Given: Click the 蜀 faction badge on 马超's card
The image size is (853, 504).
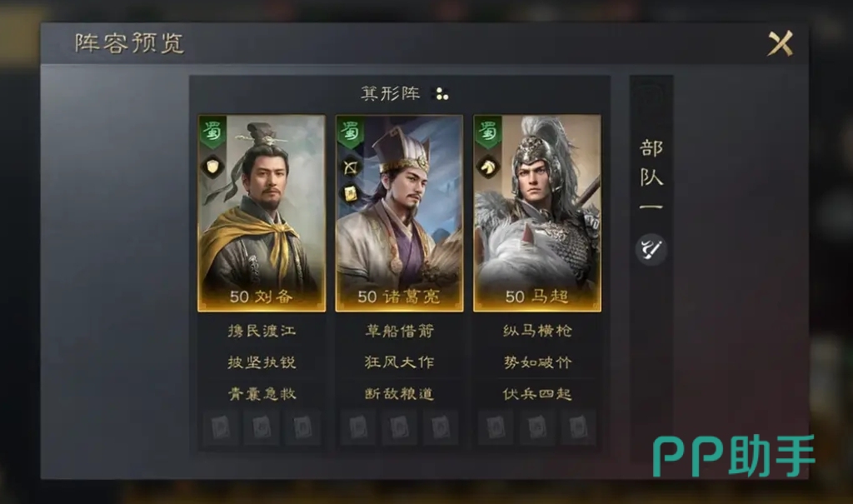Looking at the screenshot, I should click(488, 132).
